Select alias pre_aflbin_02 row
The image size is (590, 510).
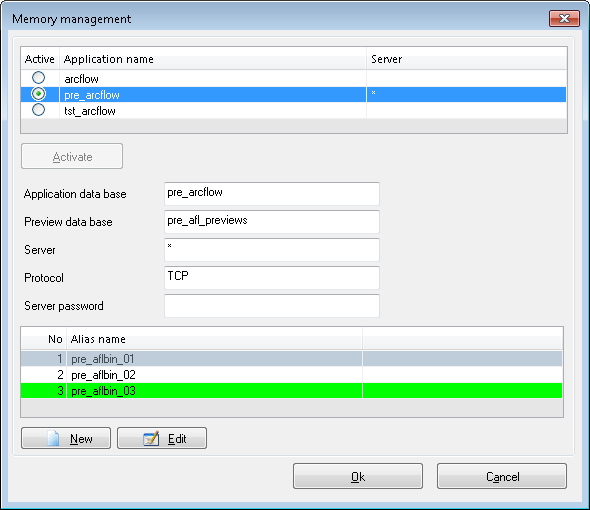pyautogui.click(x=292, y=375)
